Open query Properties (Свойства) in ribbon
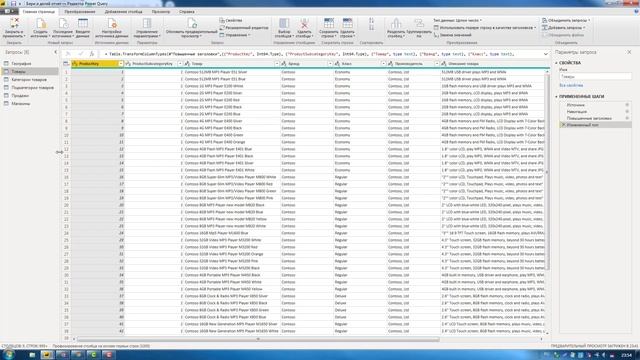The width and height of the screenshot is (640, 360). (x=231, y=20)
